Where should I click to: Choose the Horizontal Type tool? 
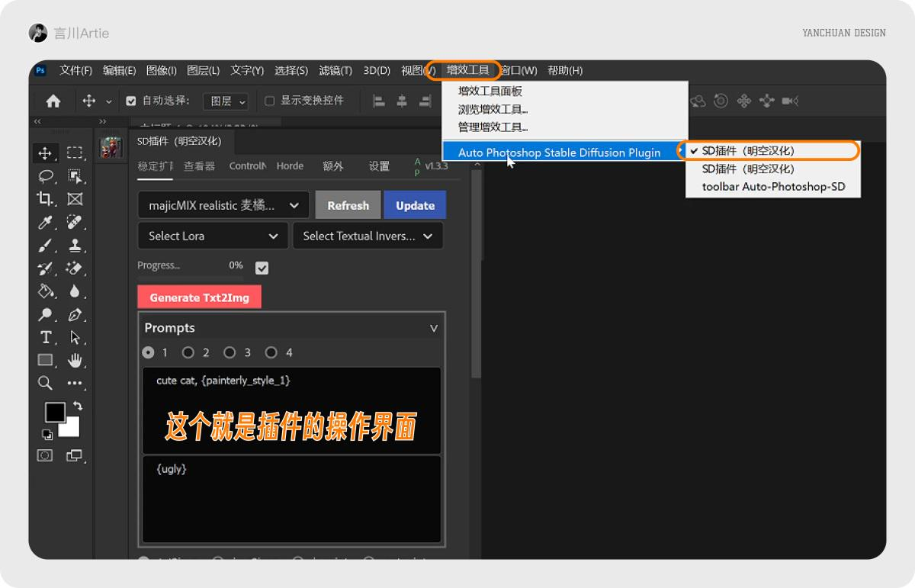point(45,336)
